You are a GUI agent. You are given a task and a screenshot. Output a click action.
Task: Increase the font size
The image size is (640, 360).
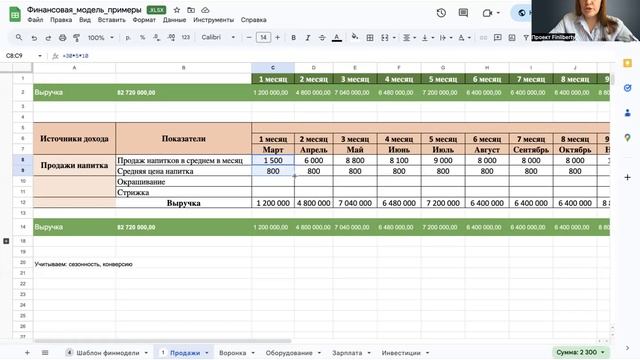(x=278, y=38)
